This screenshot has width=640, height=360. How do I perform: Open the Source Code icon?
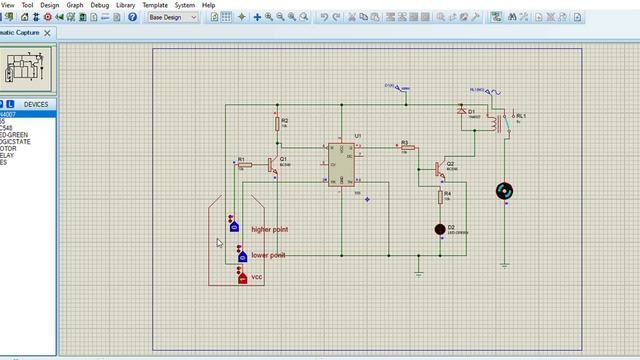[105, 17]
